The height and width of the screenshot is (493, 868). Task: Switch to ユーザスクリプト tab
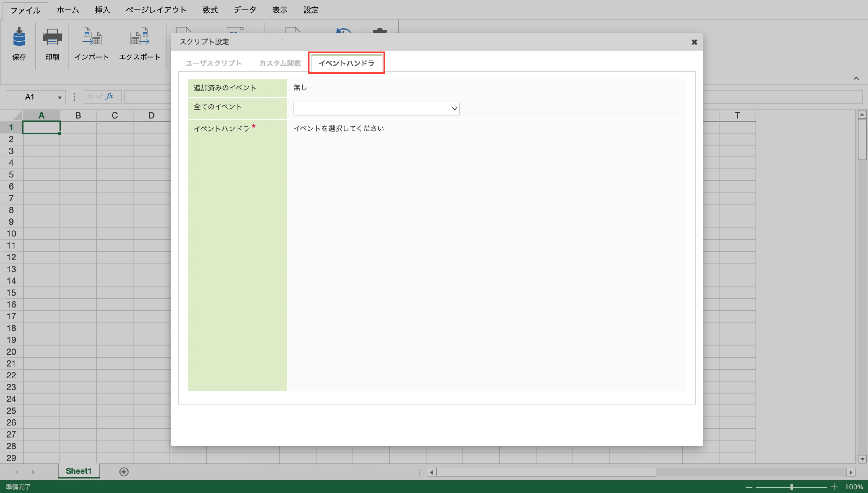213,63
